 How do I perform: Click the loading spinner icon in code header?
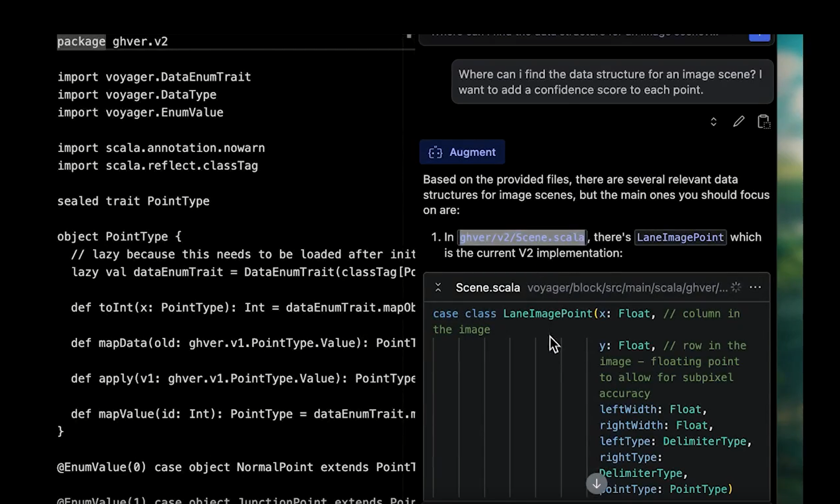736,287
